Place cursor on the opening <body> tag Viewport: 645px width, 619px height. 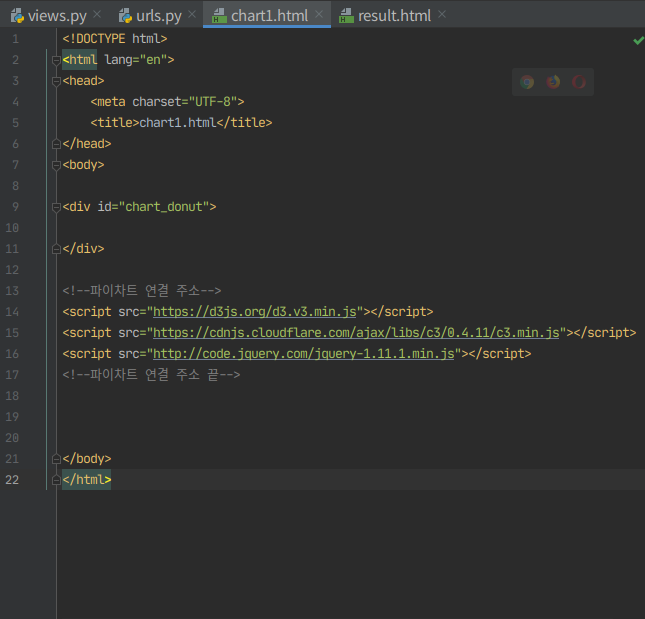(84, 165)
